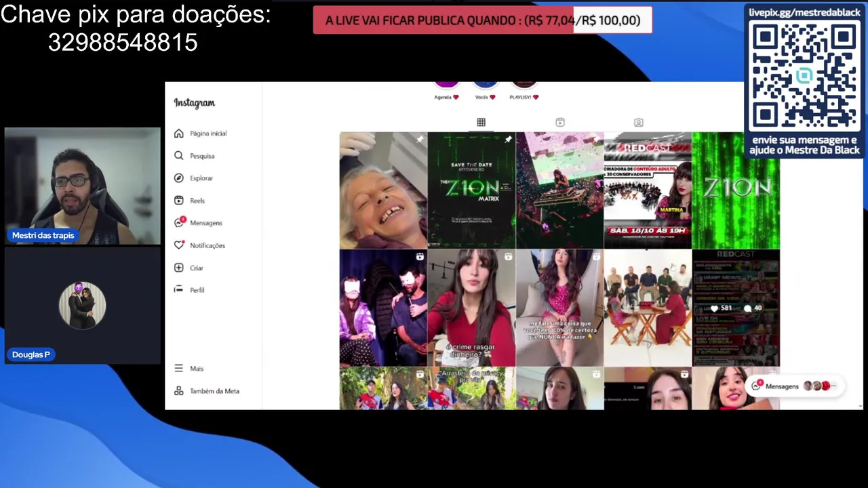Image resolution: width=868 pixels, height=488 pixels.
Task: Click the messenger icon beside Mensagens in the sidebar
Action: pyautogui.click(x=179, y=222)
